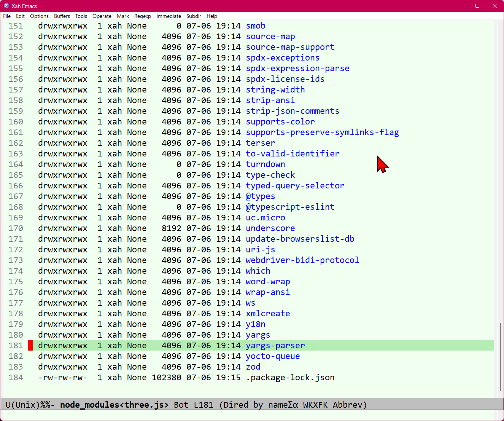Open the smob directory
Viewport: 504px width, 421px height.
coord(256,26)
